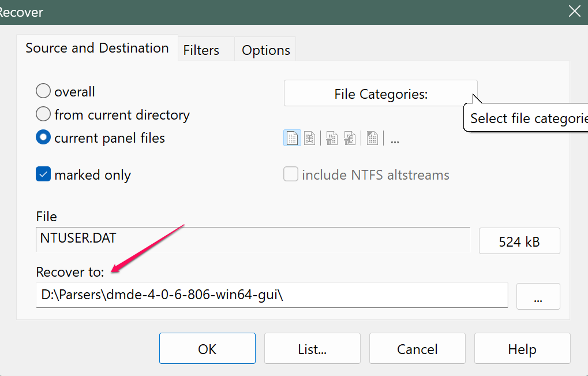Switch to the Filters tab
This screenshot has width=588, height=376.
[201, 50]
